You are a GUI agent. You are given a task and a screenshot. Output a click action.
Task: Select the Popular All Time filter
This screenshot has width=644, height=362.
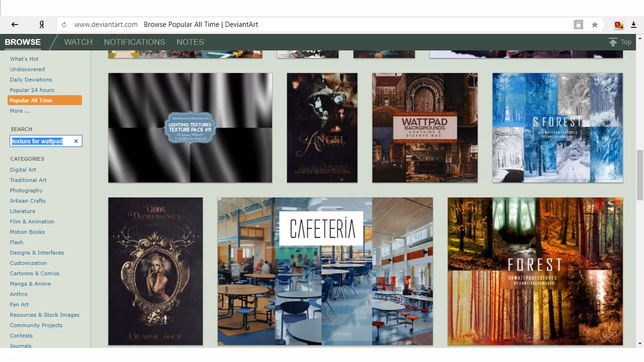45,100
